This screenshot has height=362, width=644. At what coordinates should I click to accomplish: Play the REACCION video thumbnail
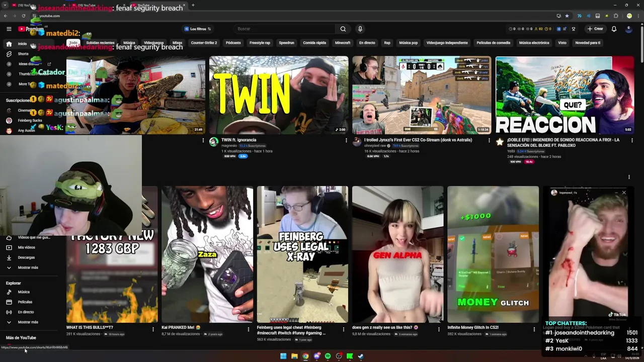click(565, 95)
